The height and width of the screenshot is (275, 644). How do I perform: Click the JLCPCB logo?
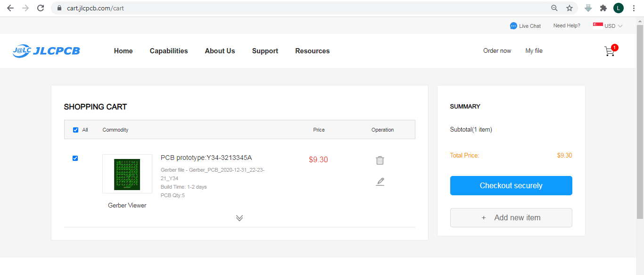(x=46, y=50)
